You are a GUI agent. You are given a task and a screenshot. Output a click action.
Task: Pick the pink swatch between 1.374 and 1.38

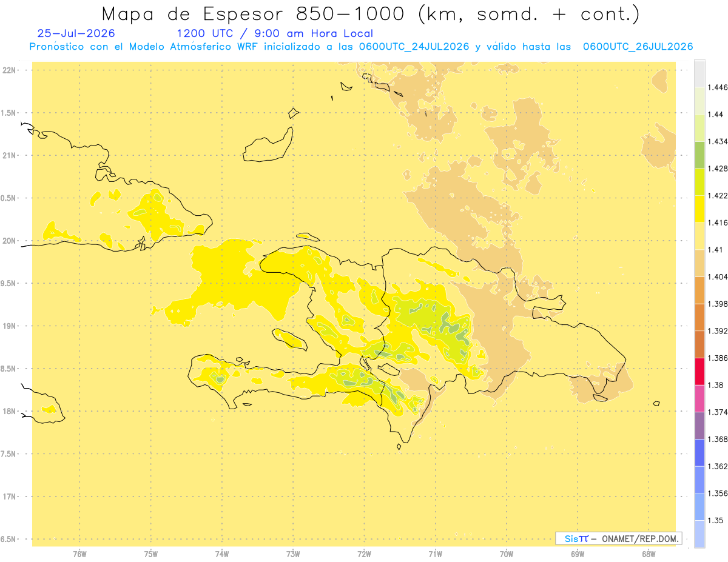click(x=699, y=398)
